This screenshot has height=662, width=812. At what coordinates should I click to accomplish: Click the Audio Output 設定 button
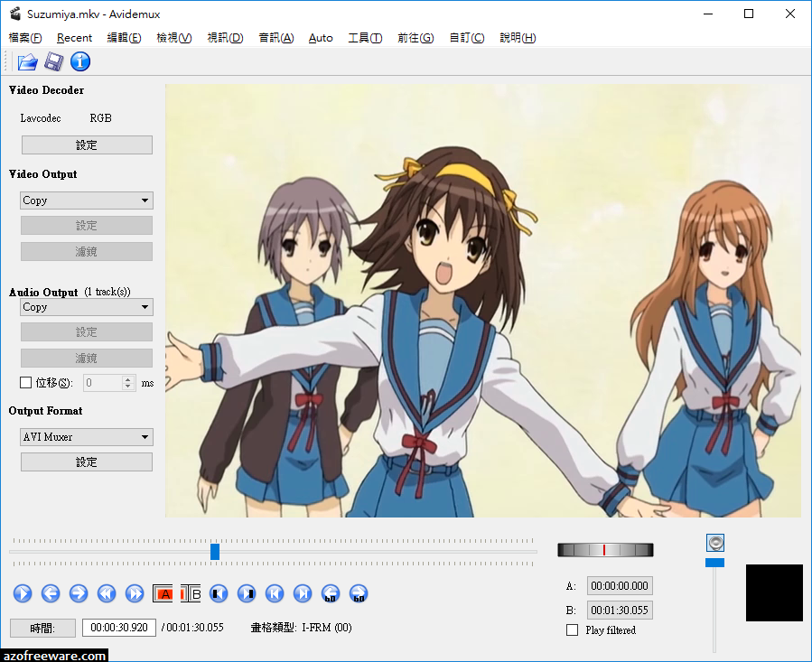pyautogui.click(x=87, y=332)
